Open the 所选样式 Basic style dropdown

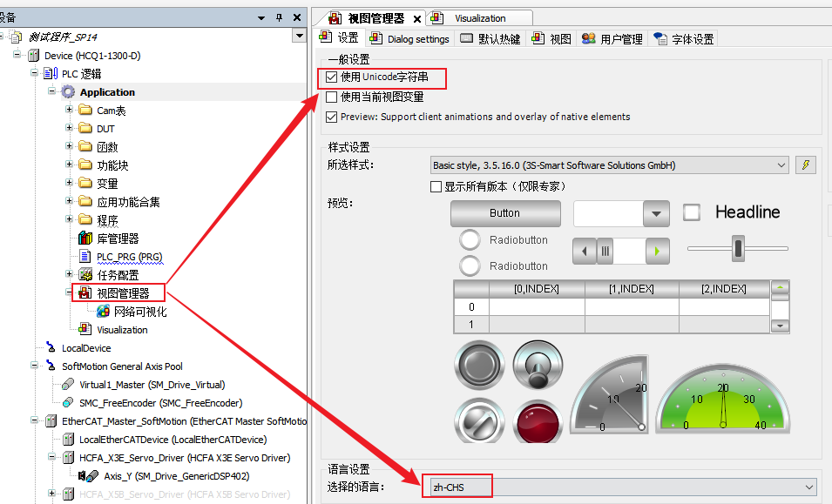pyautogui.click(x=609, y=165)
